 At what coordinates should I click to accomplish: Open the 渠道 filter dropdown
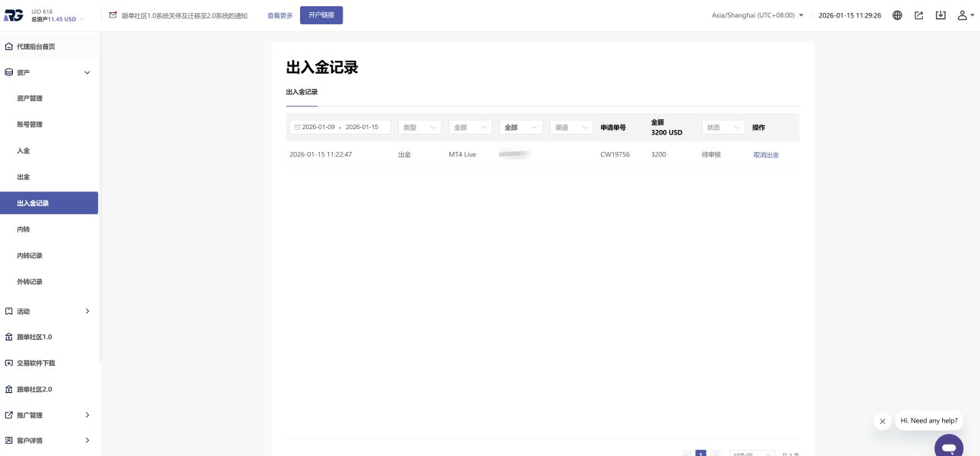pyautogui.click(x=571, y=128)
